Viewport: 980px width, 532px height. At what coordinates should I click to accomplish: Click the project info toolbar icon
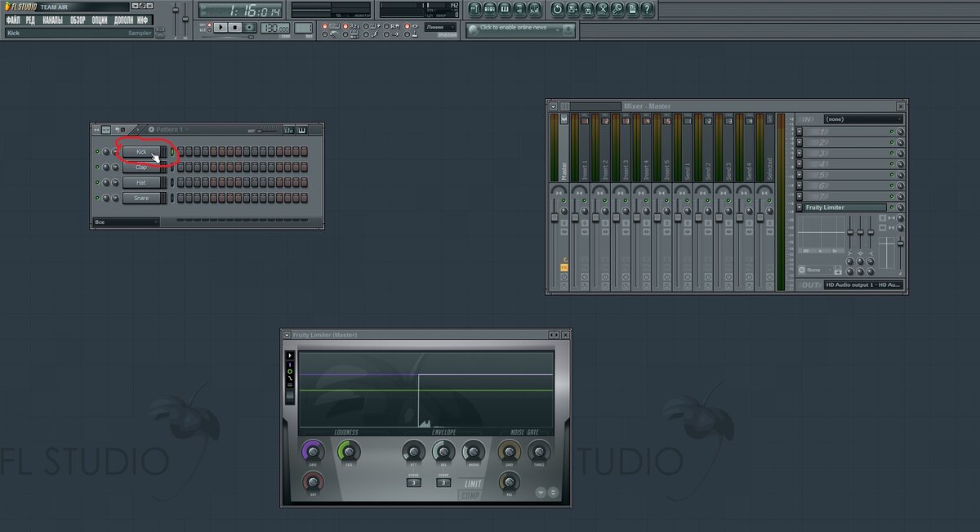click(x=632, y=9)
